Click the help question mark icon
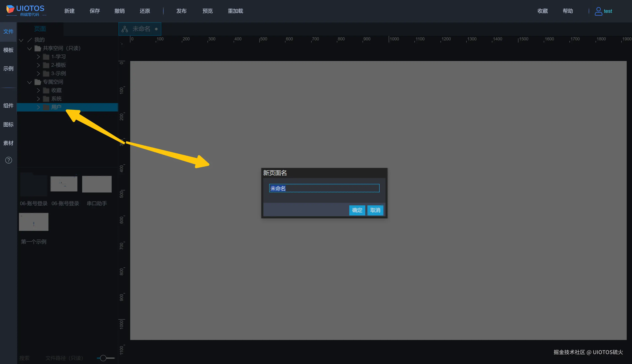Viewport: 632px width, 364px height. tap(8, 160)
